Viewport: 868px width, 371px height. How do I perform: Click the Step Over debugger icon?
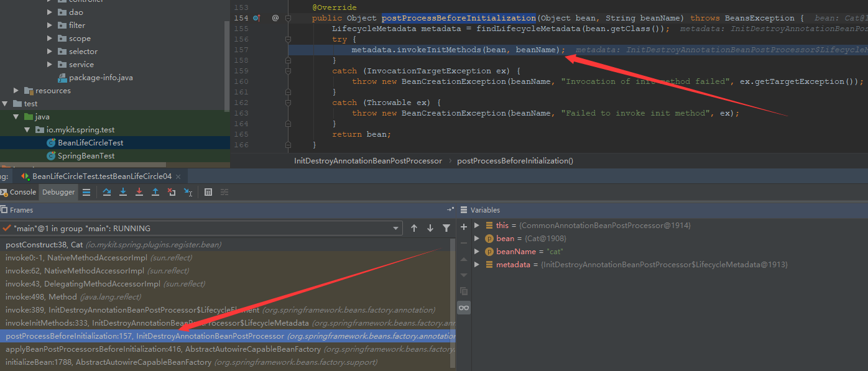(107, 193)
